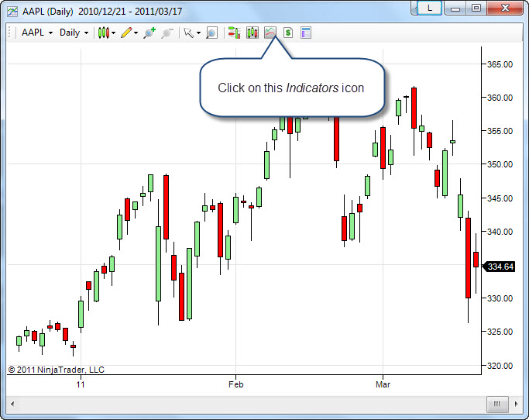Click the horizontal scrollbar thumb
Viewport: 529px width, 420px height.
point(497,404)
